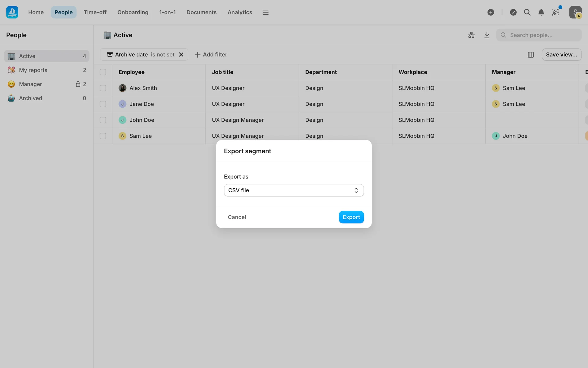588x368 pixels.
Task: Open the Export as CSV file dropdown
Action: (294, 190)
